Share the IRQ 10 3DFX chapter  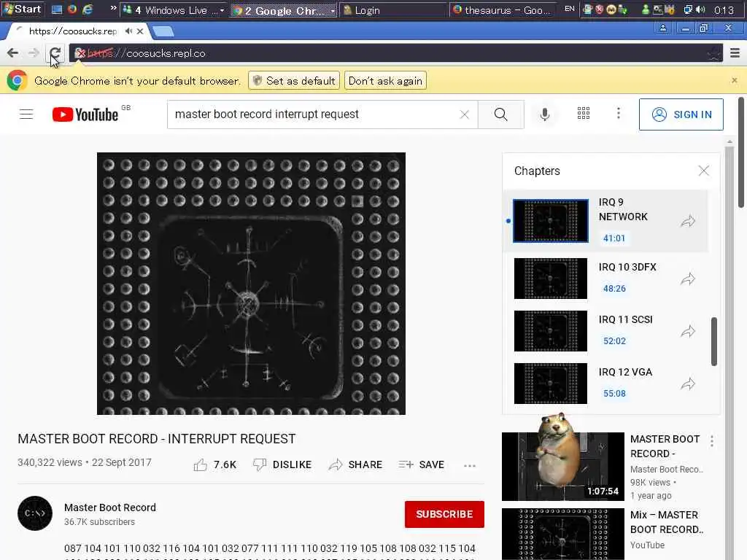tap(688, 279)
